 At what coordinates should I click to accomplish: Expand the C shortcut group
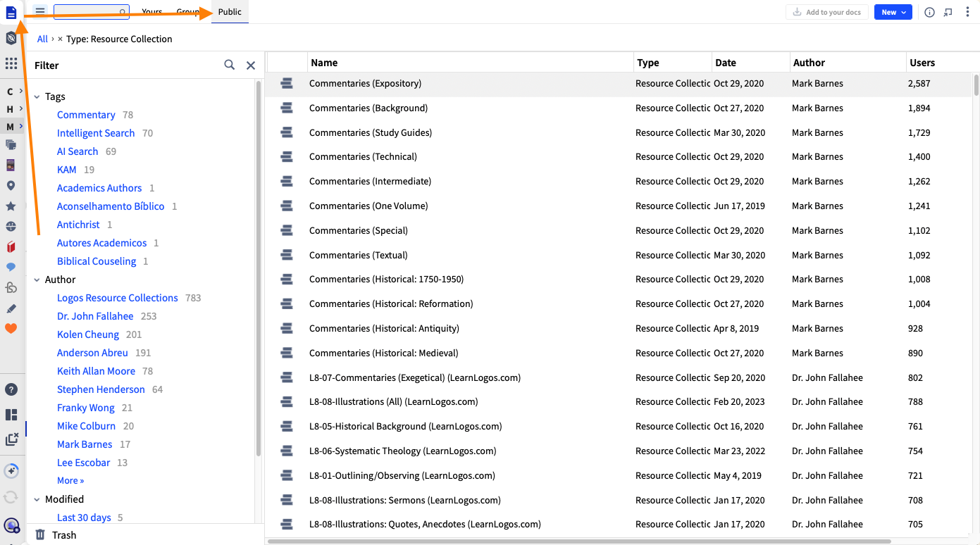click(x=14, y=92)
